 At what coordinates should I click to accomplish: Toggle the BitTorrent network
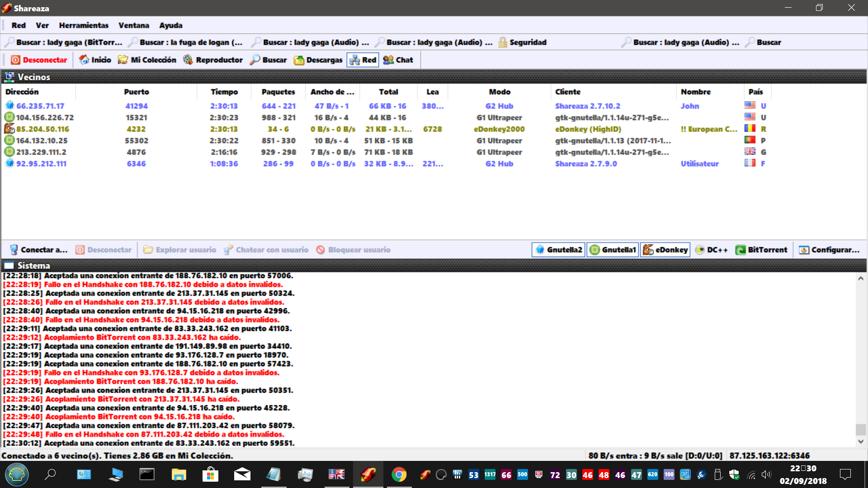pyautogui.click(x=761, y=249)
